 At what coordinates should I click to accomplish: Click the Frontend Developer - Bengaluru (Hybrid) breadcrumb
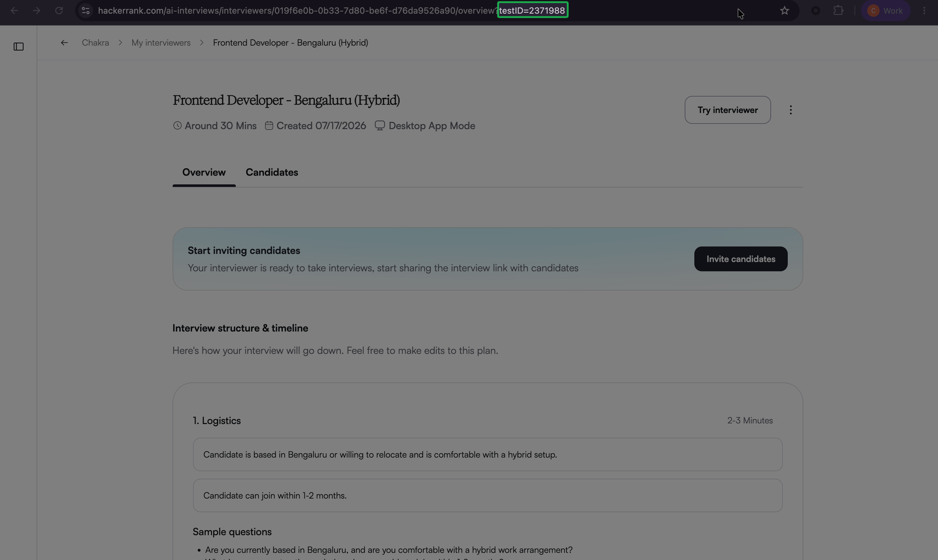coord(290,43)
